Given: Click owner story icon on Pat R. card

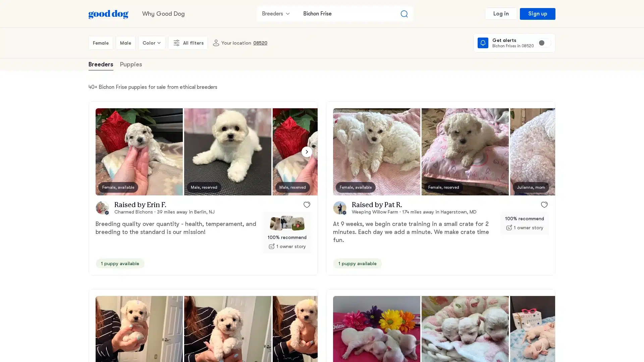Looking at the screenshot, I should coord(509,228).
